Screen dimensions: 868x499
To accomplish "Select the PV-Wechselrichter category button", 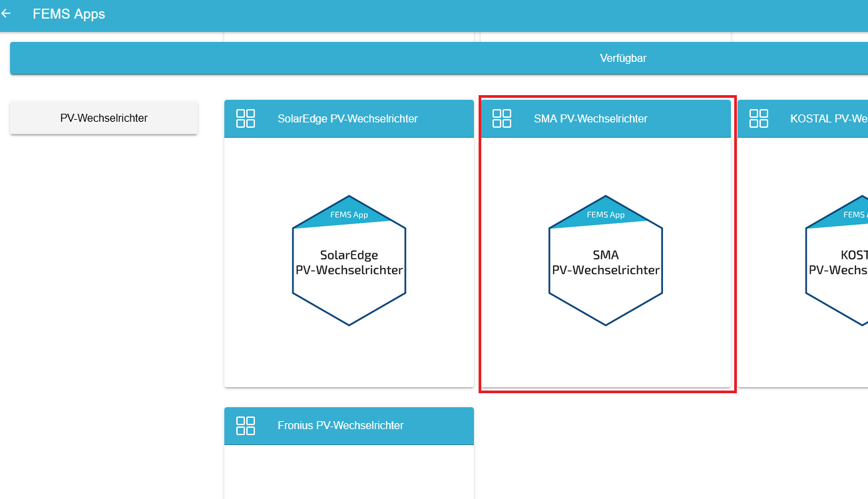I will coord(104,118).
